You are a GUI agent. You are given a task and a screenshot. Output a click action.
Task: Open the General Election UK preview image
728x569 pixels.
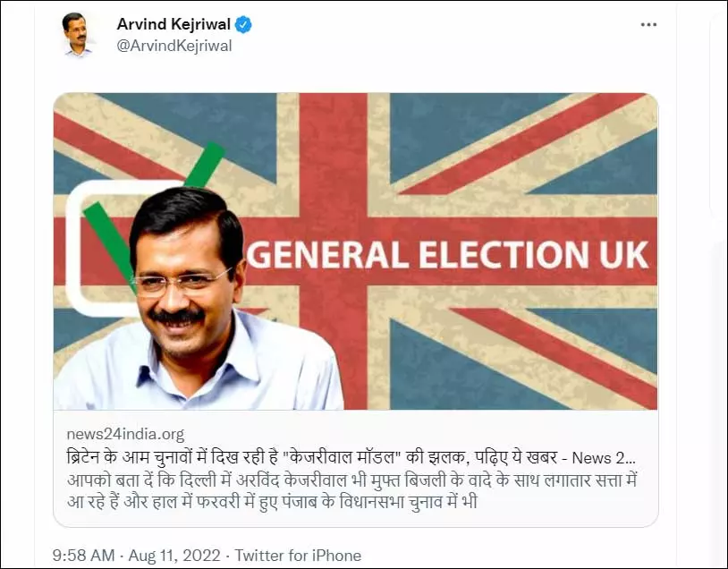coord(356,251)
